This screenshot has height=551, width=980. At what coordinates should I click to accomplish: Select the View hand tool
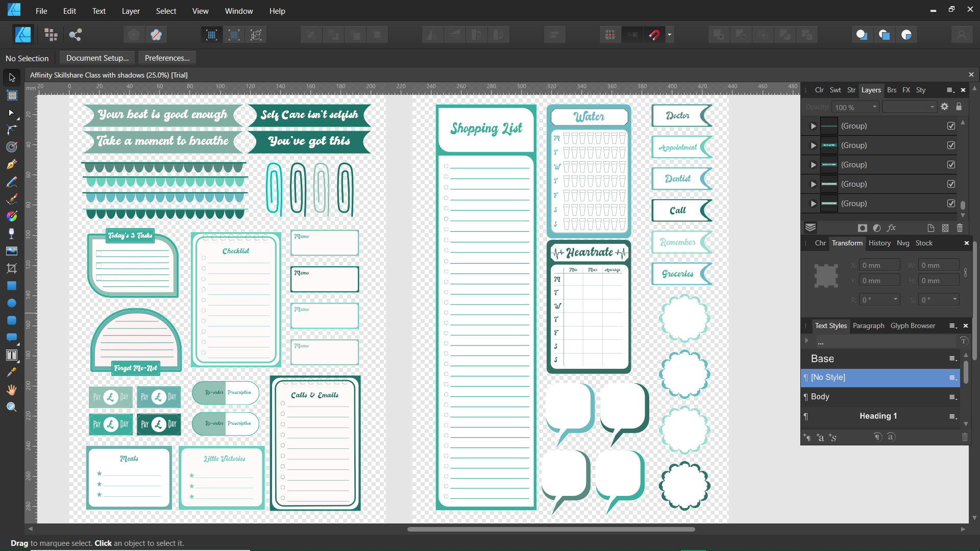click(12, 390)
